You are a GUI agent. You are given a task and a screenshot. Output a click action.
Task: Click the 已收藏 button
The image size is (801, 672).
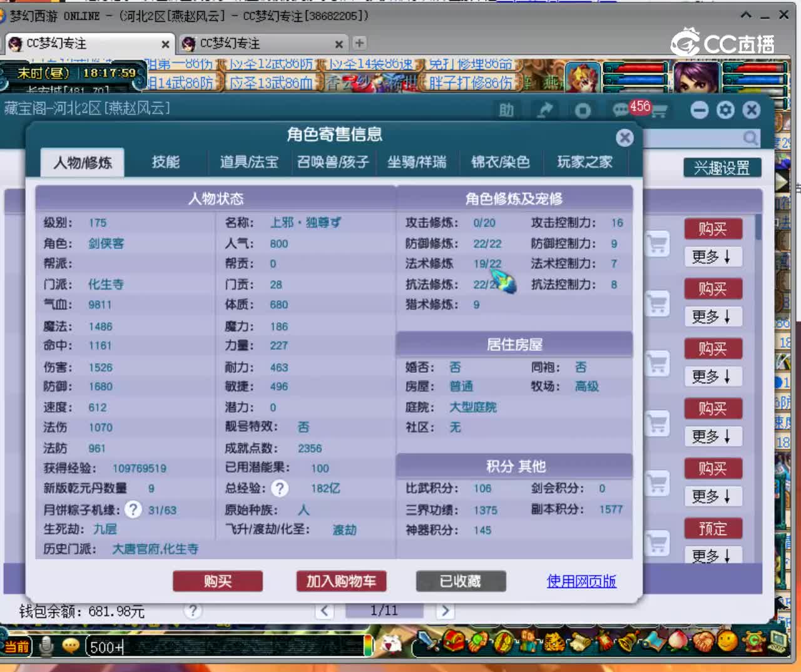(461, 581)
